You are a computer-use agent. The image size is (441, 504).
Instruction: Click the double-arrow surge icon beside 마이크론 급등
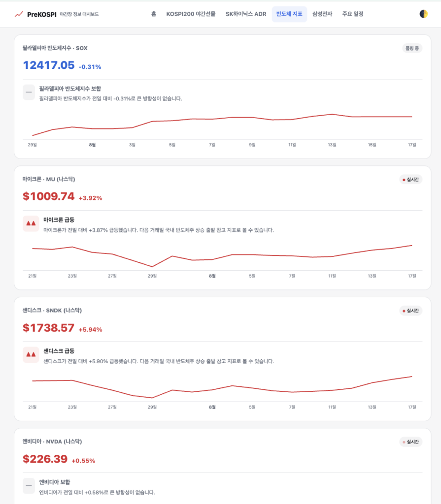coord(31,223)
